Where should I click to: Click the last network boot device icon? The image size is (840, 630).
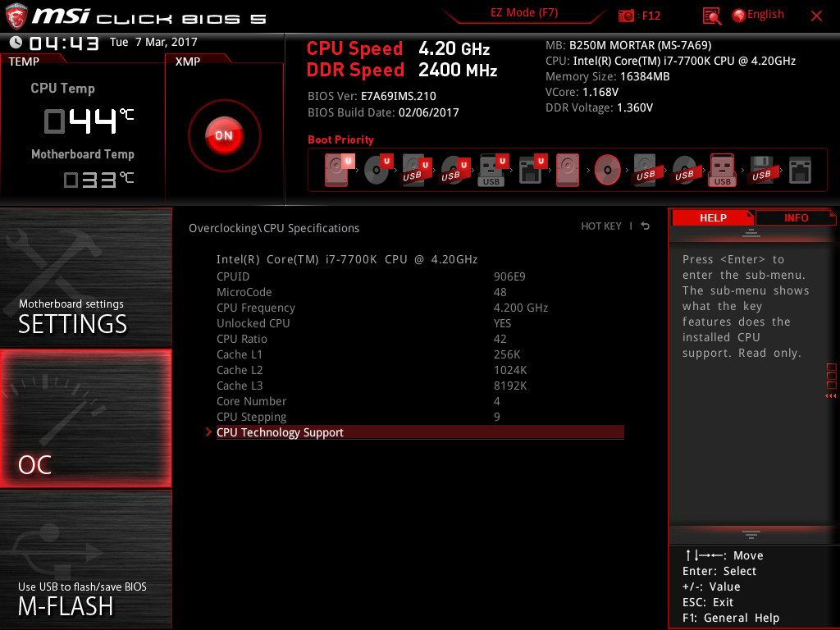tap(800, 171)
